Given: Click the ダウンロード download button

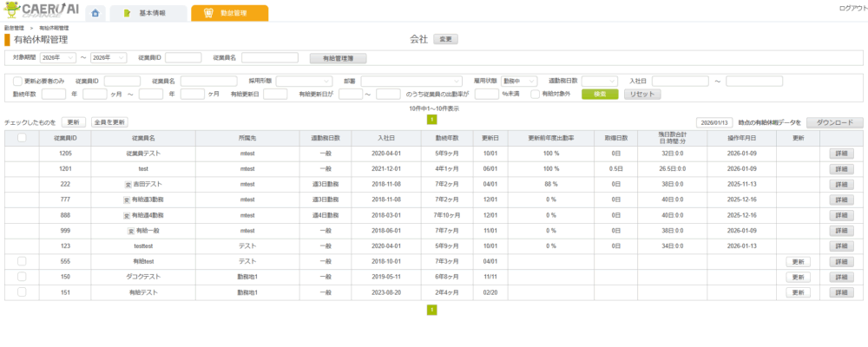Looking at the screenshot, I should tap(835, 122).
